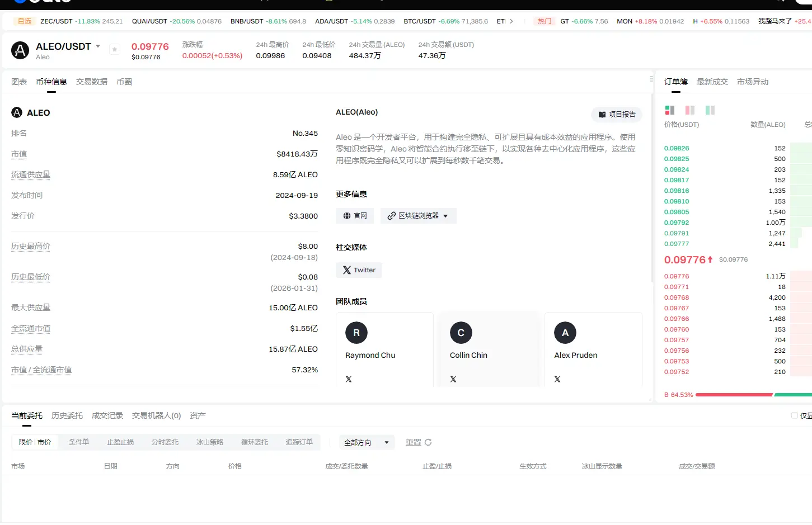Viewport: 812px width, 525px height.
Task: Switch to the 交易机器人(0) tab
Action: pyautogui.click(x=157, y=415)
